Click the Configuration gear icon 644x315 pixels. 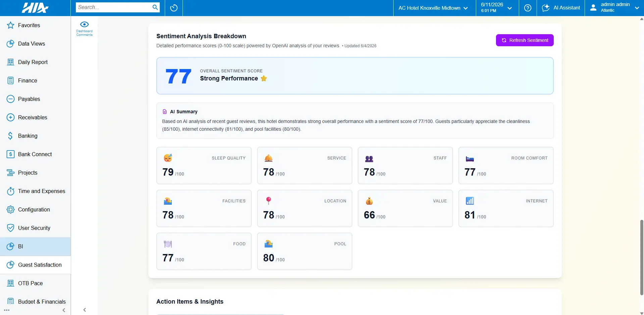click(10, 209)
